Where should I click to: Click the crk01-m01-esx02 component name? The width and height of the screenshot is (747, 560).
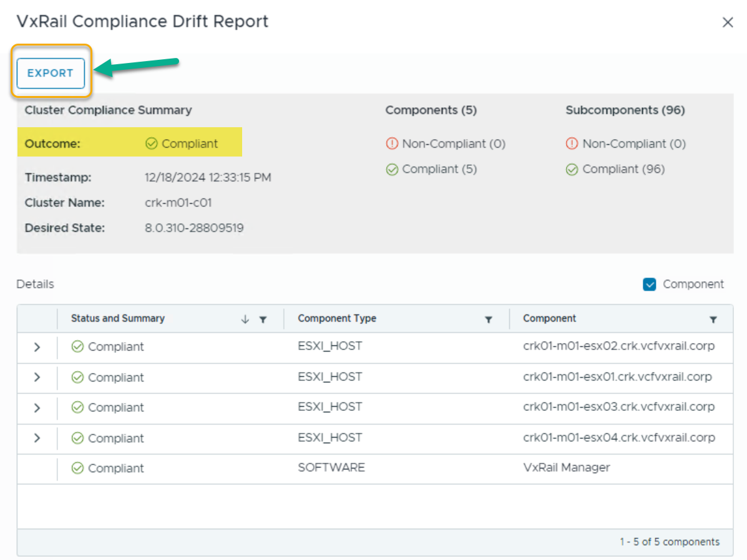pyautogui.click(x=618, y=346)
